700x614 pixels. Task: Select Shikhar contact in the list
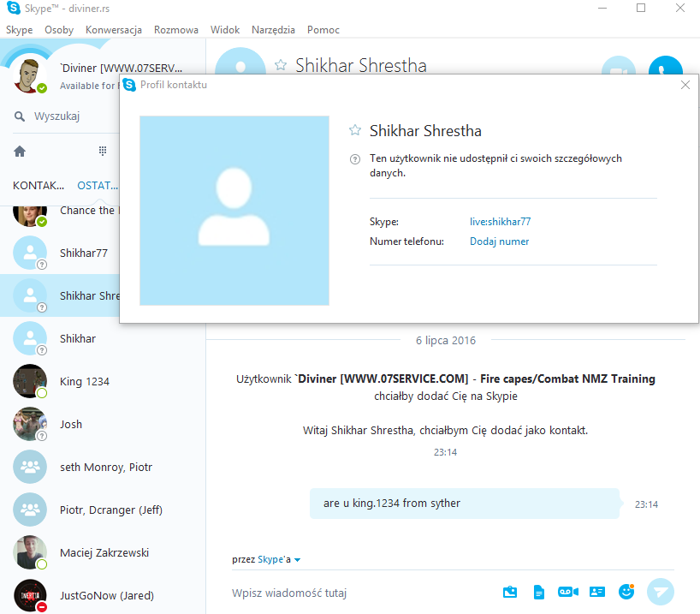pos(103,339)
